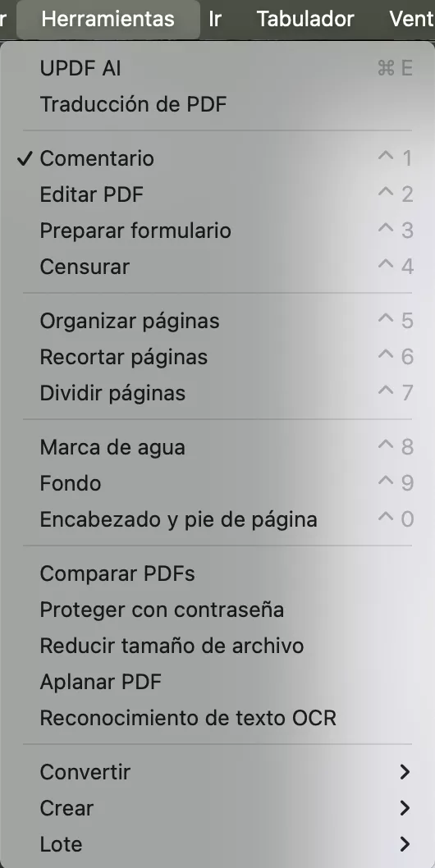Choose Reducir tamaño de archivo
The image size is (435, 868).
tap(217, 646)
